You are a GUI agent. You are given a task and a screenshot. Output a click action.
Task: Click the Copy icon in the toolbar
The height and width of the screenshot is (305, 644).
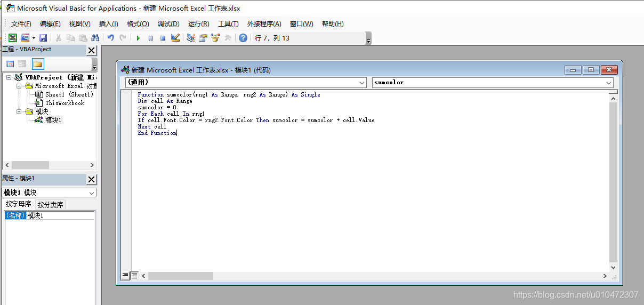point(70,38)
